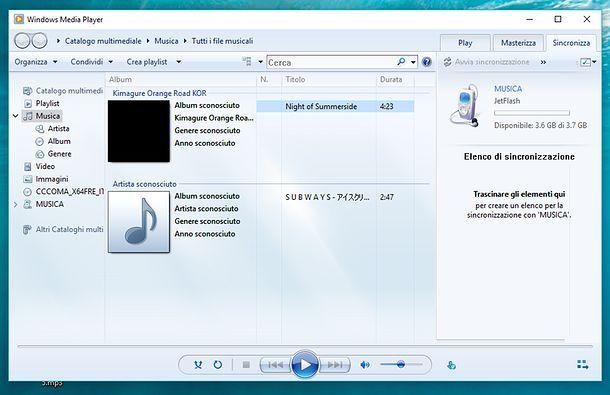The image size is (610, 395).
Task: Open help via the blue question mark
Action: coord(427,62)
